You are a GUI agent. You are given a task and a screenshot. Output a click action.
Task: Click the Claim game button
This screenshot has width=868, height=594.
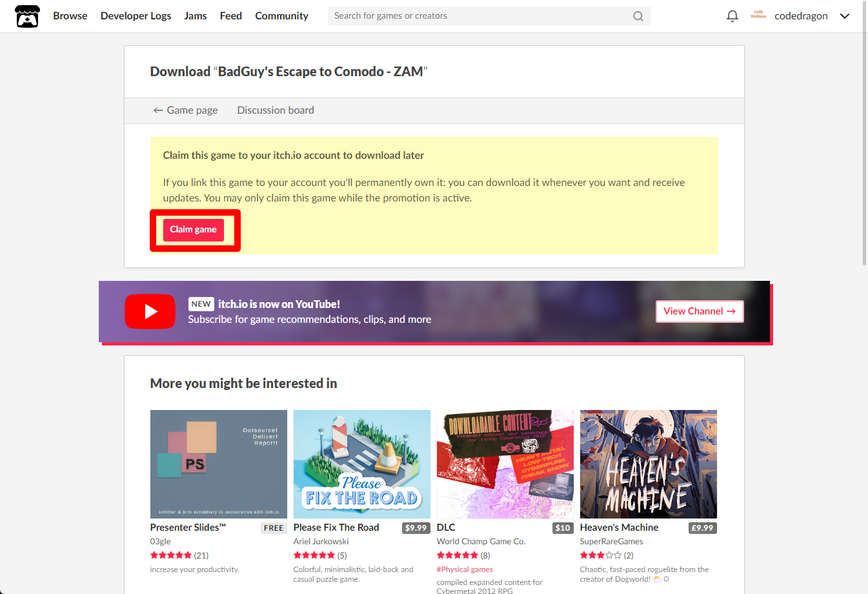tap(194, 230)
